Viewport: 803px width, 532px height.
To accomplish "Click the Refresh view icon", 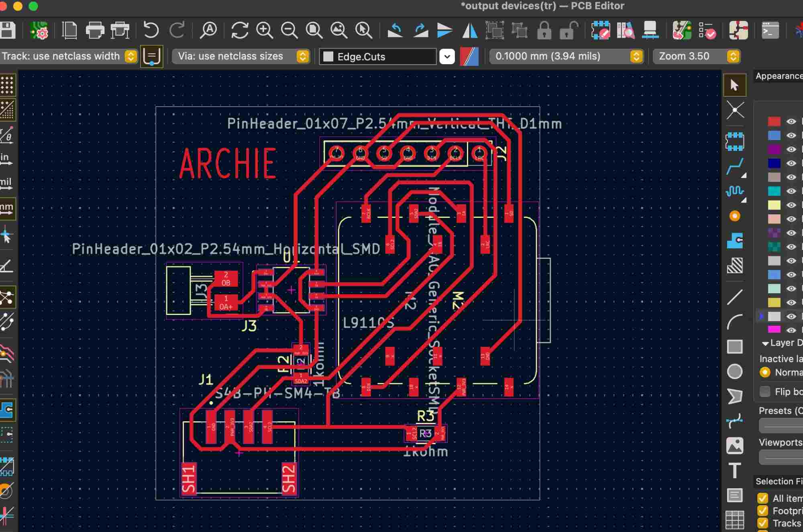I will (x=240, y=31).
